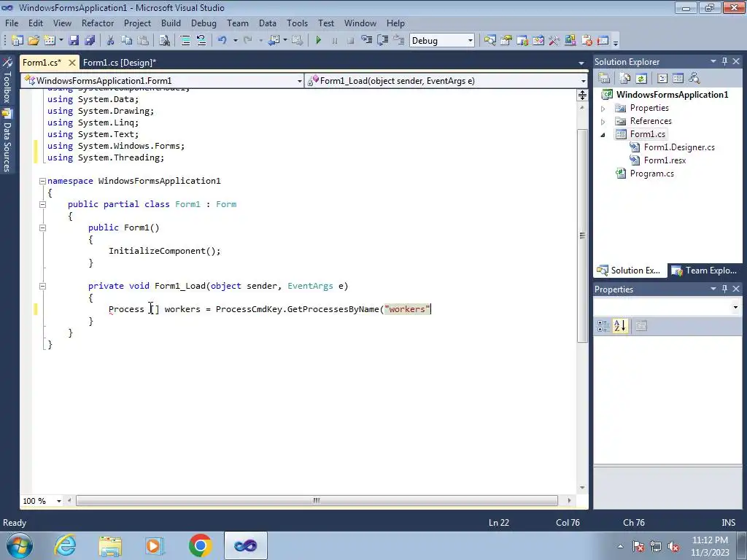Comment out the selected lines icon
This screenshot has width=747, height=560.
tap(185, 41)
